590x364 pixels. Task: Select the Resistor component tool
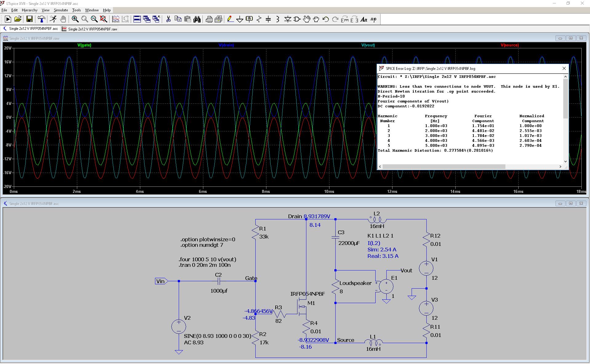[x=259, y=19]
